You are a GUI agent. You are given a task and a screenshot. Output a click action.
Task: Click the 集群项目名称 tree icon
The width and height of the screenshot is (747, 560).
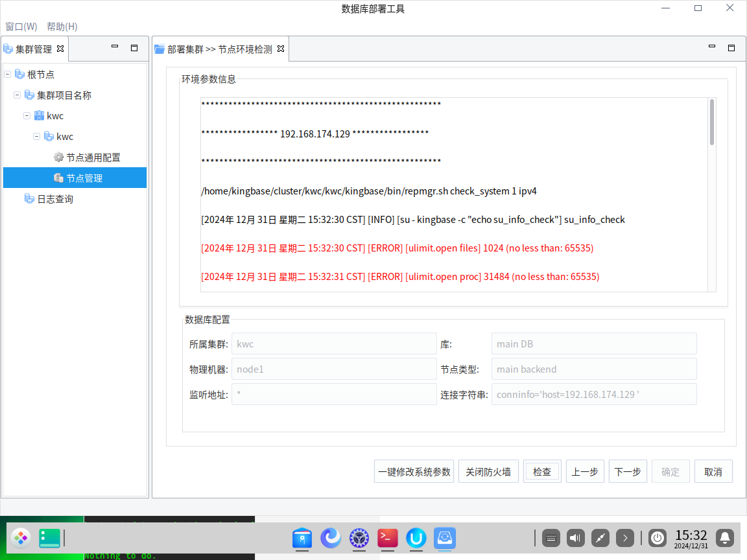click(29, 95)
